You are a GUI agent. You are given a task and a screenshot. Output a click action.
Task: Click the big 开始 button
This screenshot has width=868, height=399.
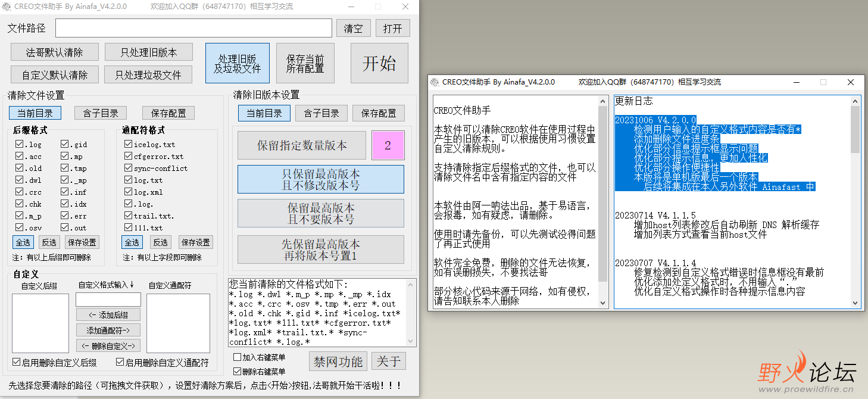[x=379, y=63]
